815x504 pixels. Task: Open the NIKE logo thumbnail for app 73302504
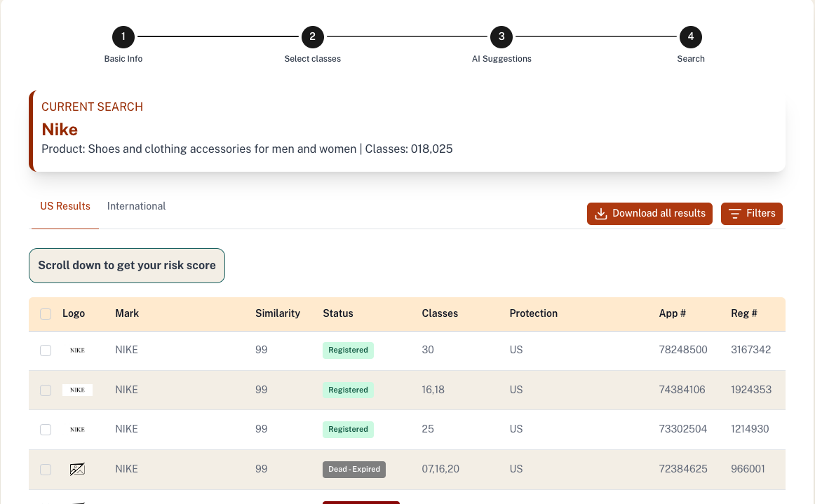[77, 430]
